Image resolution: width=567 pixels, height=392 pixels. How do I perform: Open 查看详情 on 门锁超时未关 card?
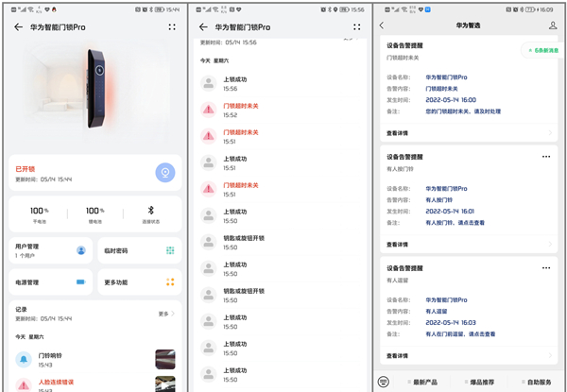tap(469, 133)
